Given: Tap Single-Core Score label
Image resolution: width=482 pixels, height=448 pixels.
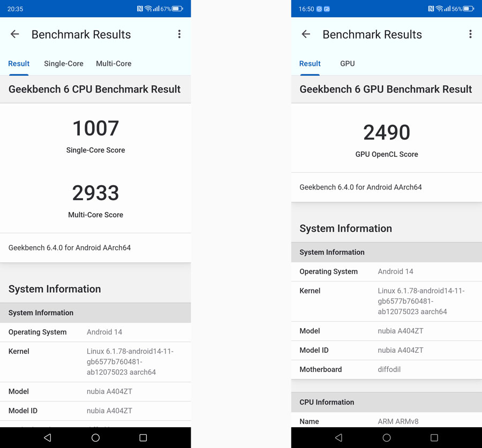Looking at the screenshot, I should tap(96, 150).
